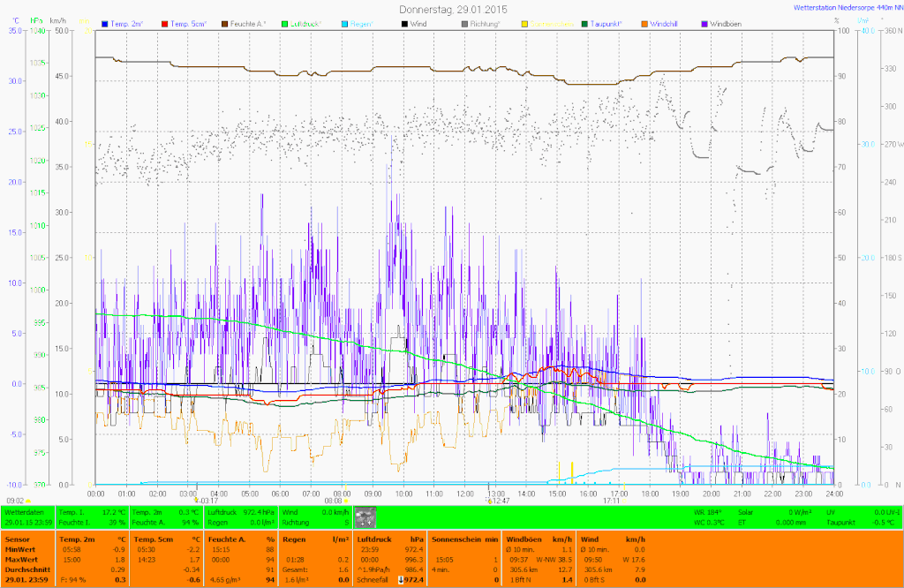Click the Donnerstag, 29.01.2015 chart title

click(x=453, y=8)
